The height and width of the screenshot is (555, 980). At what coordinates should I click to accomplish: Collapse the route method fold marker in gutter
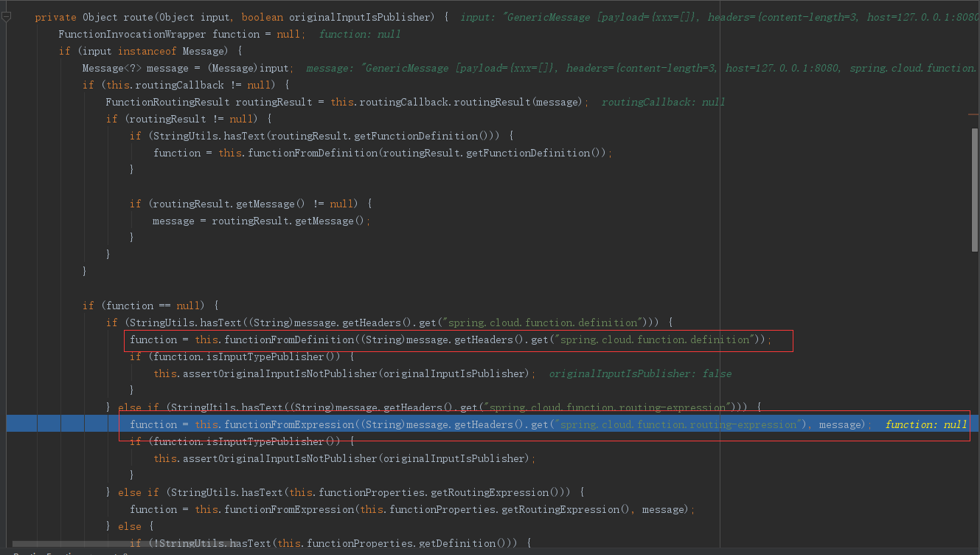pyautogui.click(x=6, y=17)
